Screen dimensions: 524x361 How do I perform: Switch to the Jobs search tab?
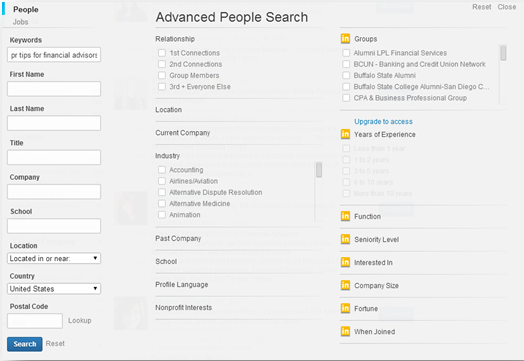20,22
